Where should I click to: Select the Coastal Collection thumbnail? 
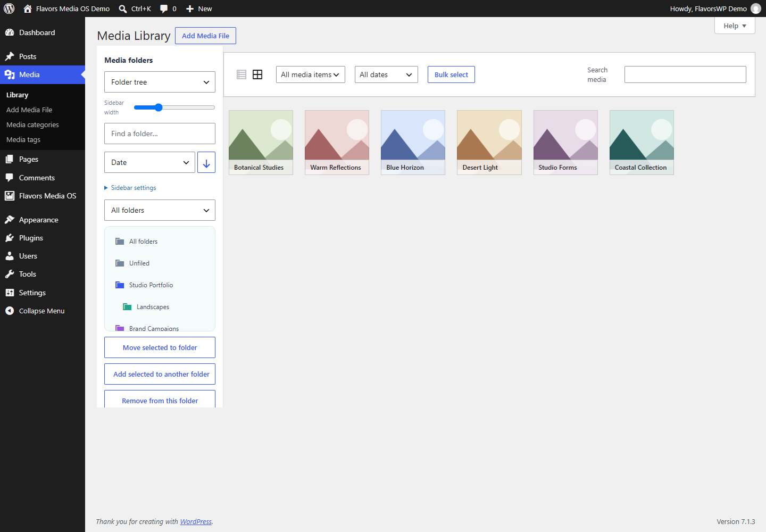(642, 143)
